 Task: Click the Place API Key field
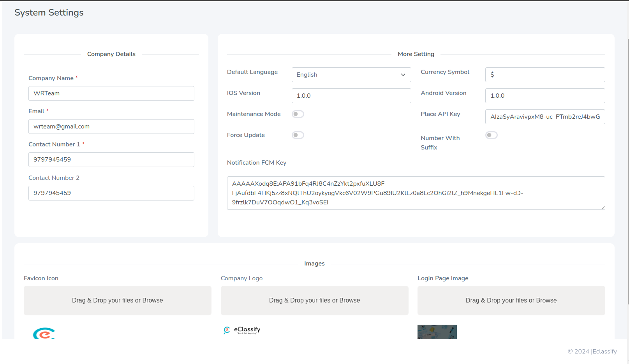[544, 117]
